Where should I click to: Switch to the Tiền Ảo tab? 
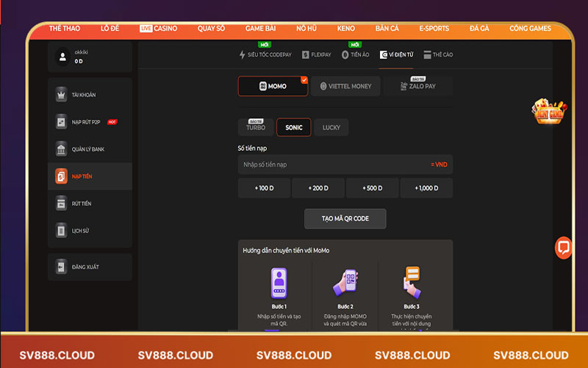click(356, 54)
